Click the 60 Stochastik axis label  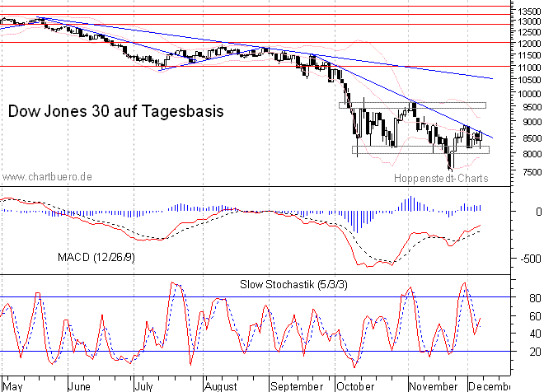click(x=535, y=316)
